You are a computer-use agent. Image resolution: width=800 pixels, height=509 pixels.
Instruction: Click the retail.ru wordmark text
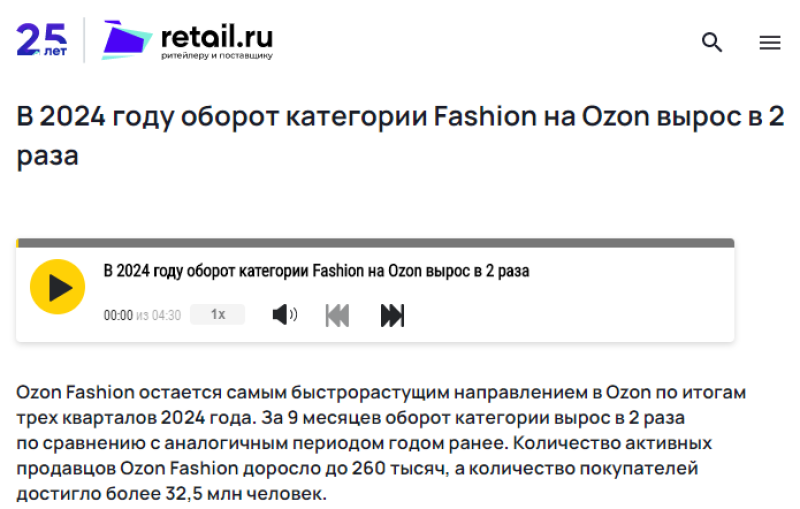tap(216, 36)
